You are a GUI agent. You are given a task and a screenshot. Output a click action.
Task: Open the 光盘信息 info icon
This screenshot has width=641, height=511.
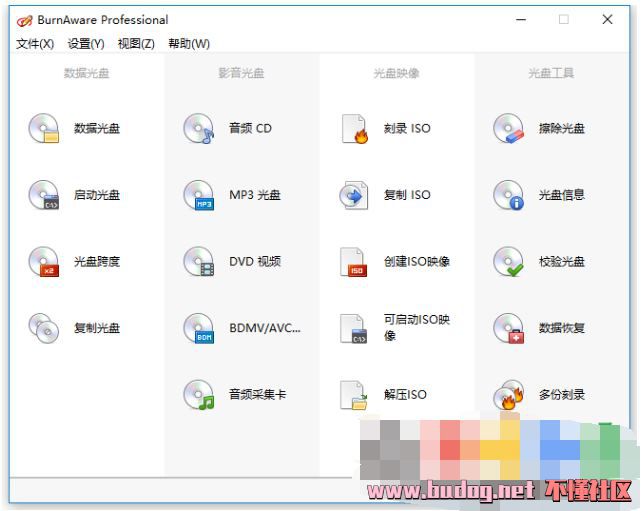coord(509,195)
